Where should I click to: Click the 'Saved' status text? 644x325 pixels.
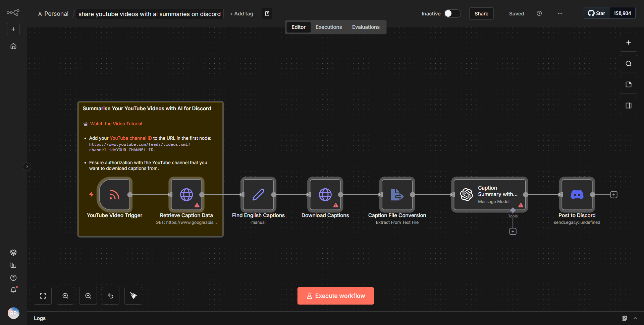(517, 14)
